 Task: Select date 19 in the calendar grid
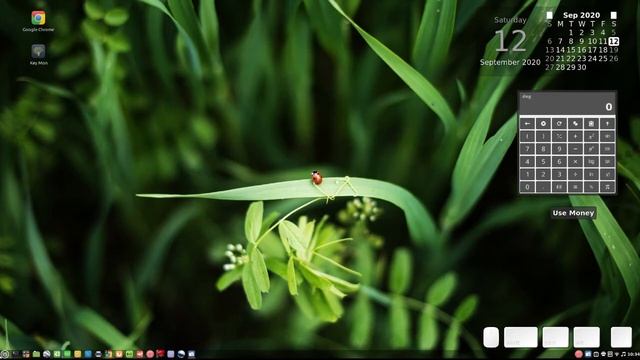tap(613, 50)
